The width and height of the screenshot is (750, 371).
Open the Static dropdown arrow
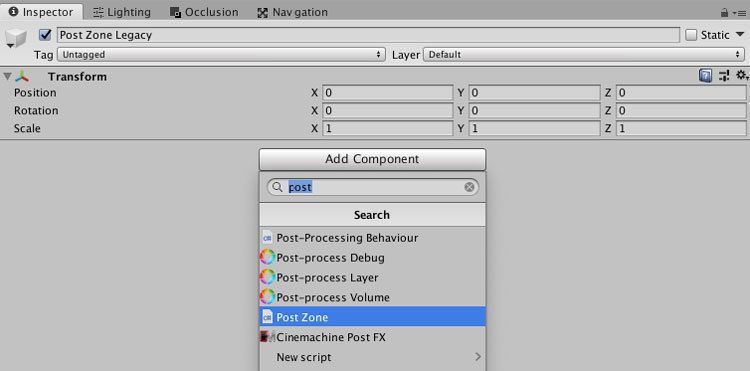tap(739, 34)
